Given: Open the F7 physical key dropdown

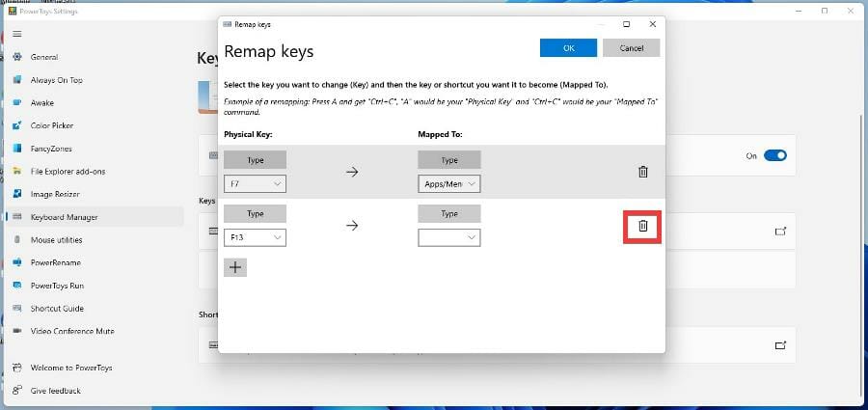Looking at the screenshot, I should coord(255,184).
